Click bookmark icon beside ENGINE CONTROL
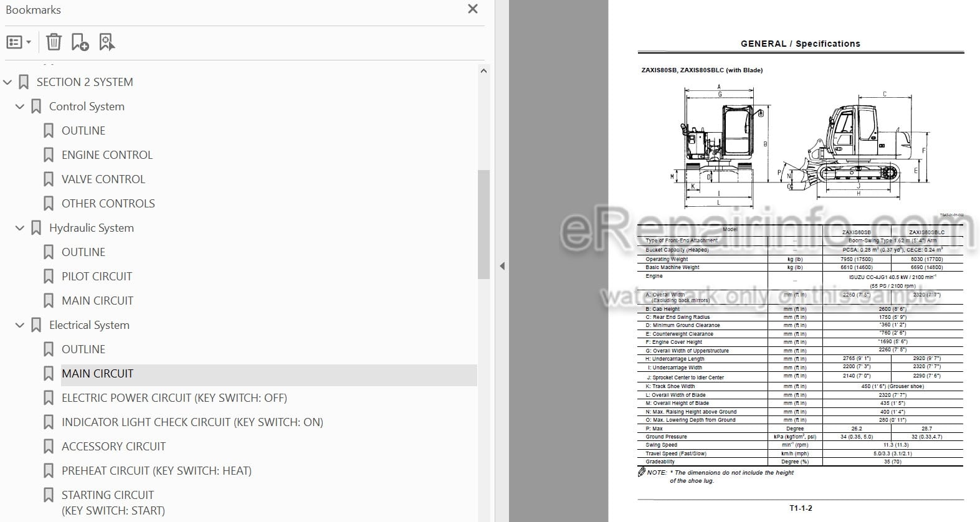 [x=49, y=155]
